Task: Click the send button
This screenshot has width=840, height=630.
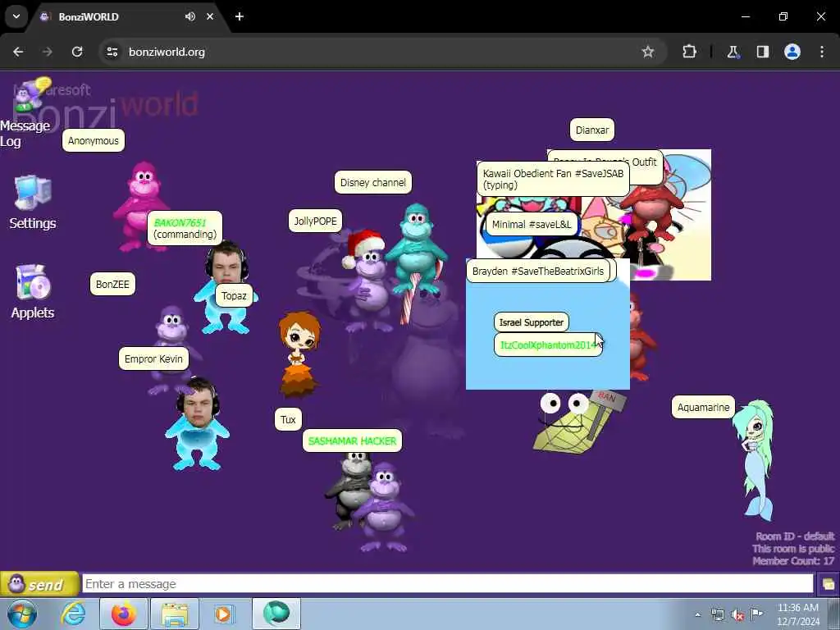Action: (39, 584)
